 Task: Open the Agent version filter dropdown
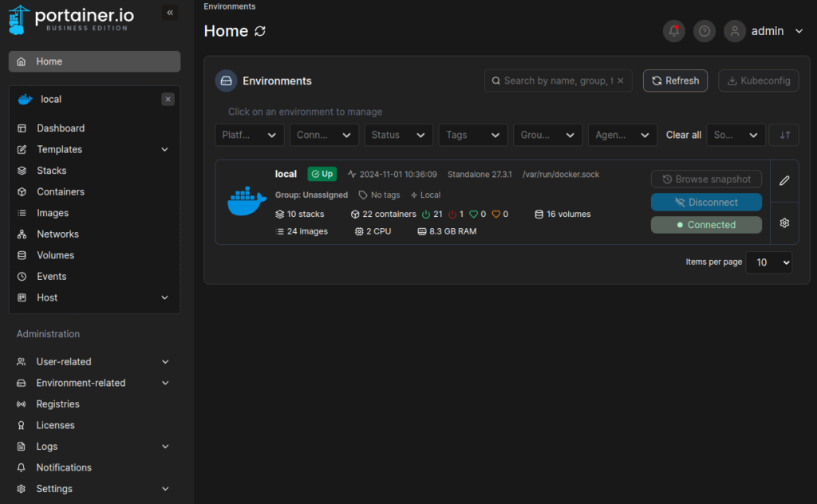622,135
